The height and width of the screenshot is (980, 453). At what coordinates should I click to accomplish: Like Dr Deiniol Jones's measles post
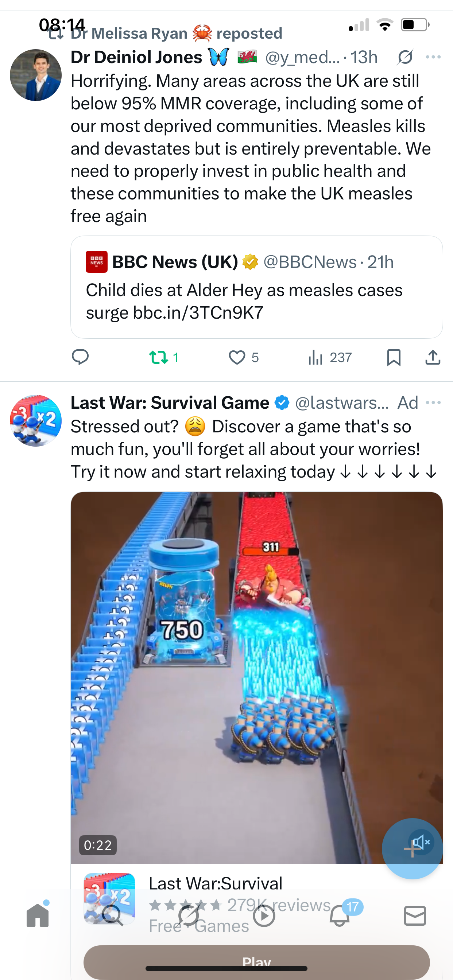click(x=243, y=358)
